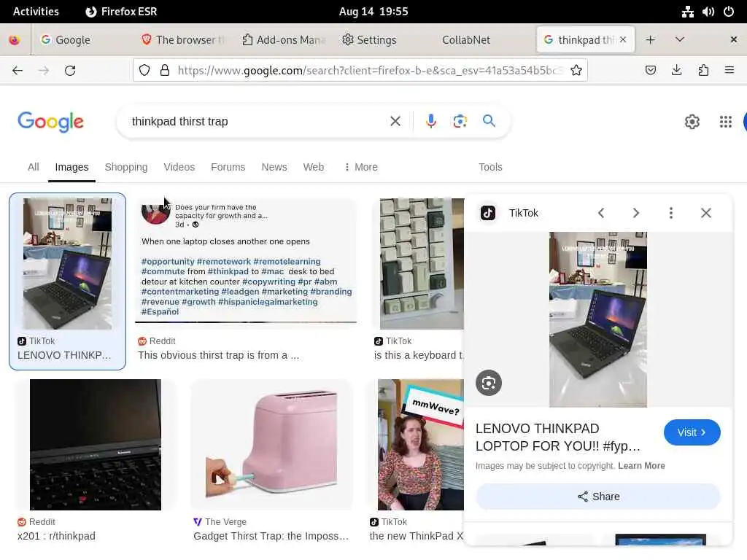
Task: Save page to Pocket
Action: click(650, 71)
